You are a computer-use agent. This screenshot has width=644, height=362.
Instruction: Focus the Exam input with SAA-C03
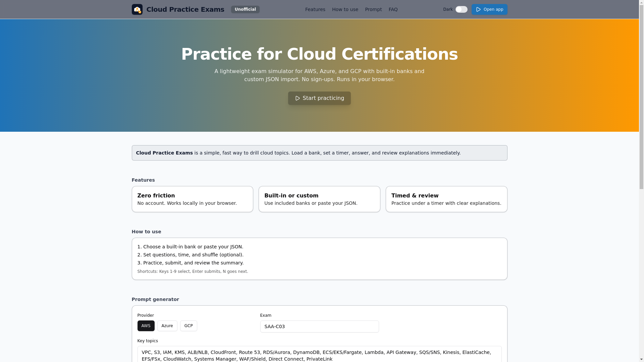point(319,326)
